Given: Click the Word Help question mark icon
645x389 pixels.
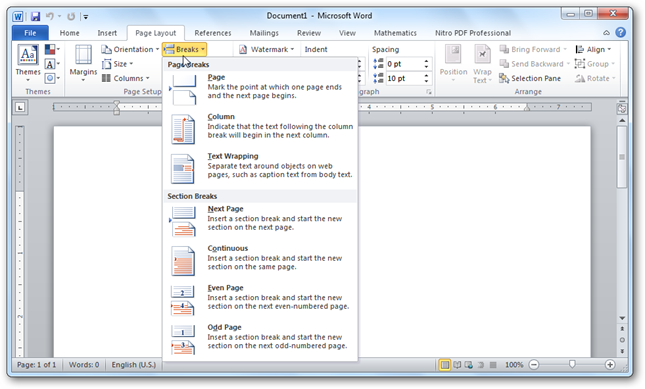Looking at the screenshot, I should 620,32.
